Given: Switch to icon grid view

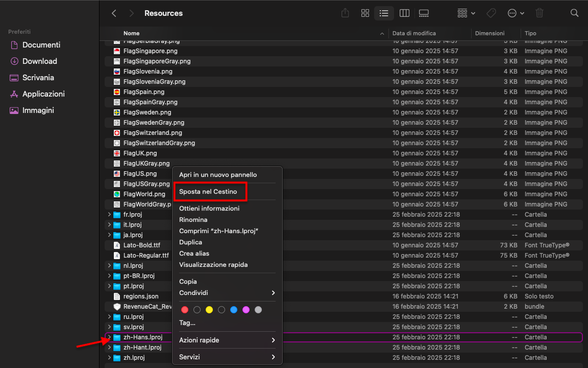Looking at the screenshot, I should (x=365, y=13).
